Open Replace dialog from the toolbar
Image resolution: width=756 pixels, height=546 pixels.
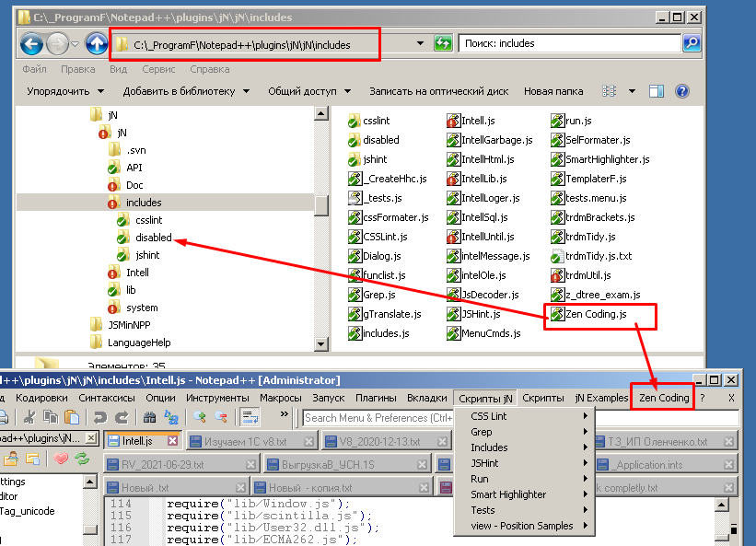click(x=171, y=417)
